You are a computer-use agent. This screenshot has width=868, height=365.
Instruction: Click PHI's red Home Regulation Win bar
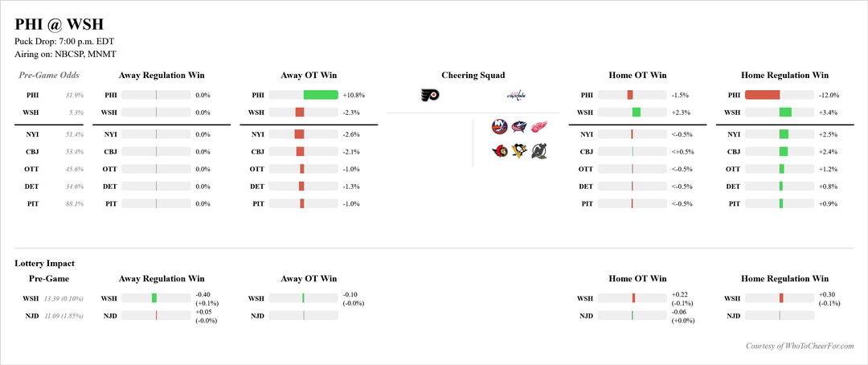[x=763, y=95]
